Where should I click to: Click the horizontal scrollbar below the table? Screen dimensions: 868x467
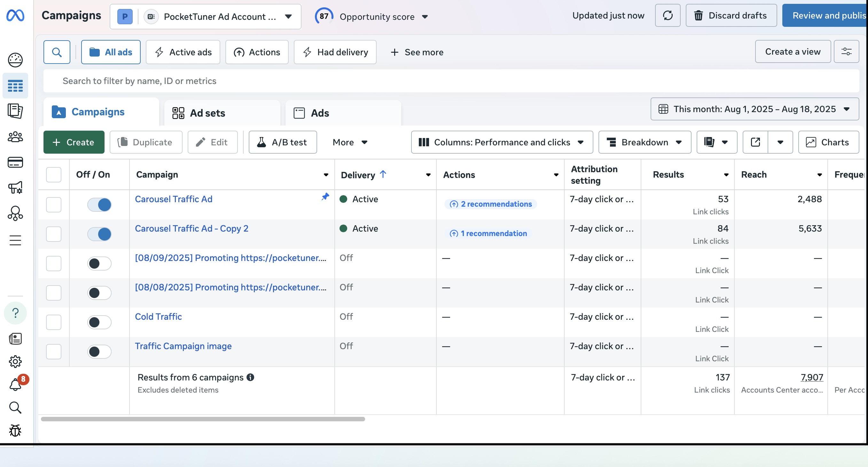pyautogui.click(x=203, y=419)
